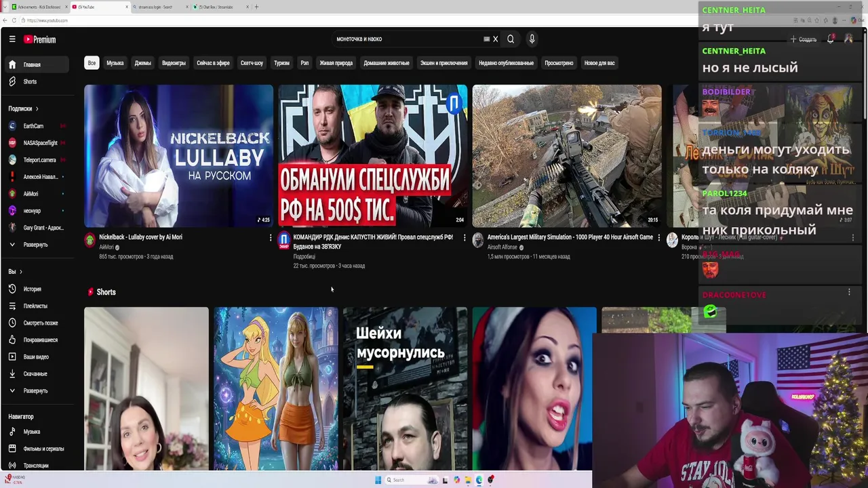Open the on-screen keyboard icon in search
This screenshot has height=488, width=868.
(x=486, y=39)
